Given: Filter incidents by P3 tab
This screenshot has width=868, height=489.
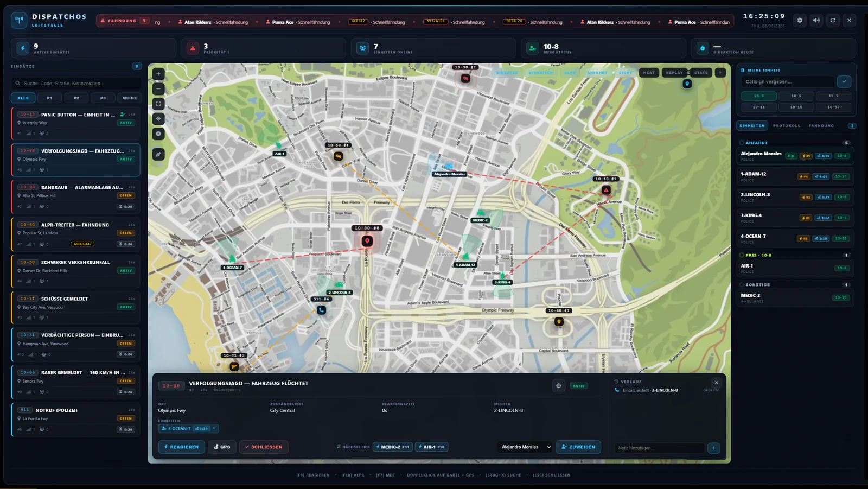Looking at the screenshot, I should point(103,98).
